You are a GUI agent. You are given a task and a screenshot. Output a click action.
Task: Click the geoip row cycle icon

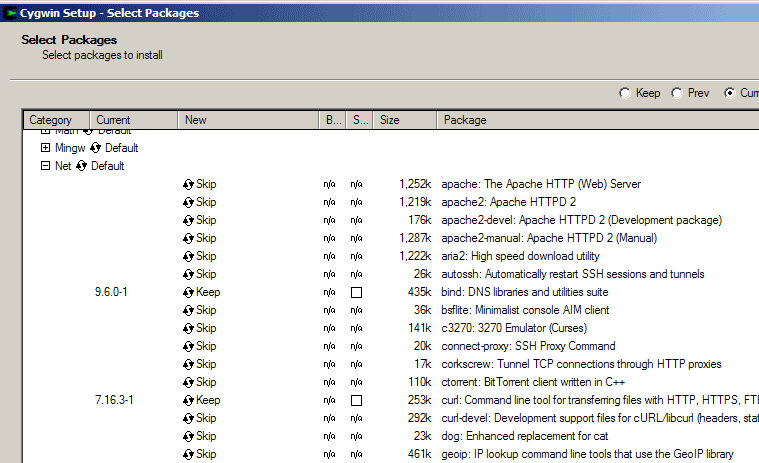(188, 454)
